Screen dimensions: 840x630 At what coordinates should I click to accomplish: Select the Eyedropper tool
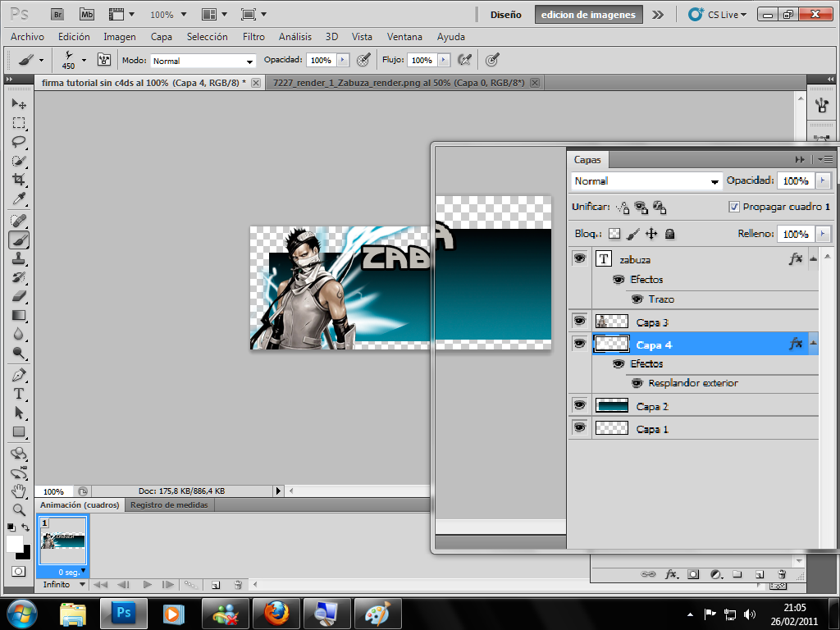tap(19, 199)
